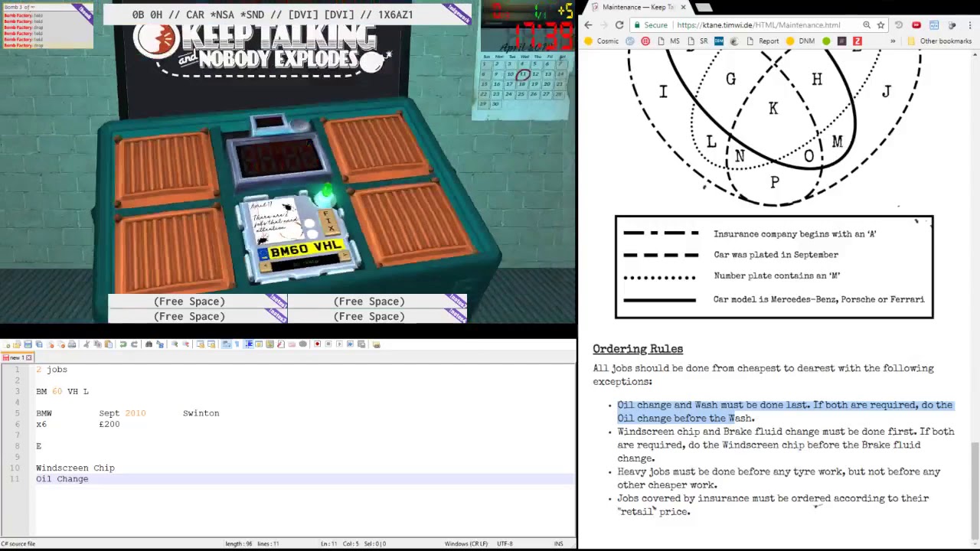Click the Print icon in Notepad++ toolbar

[72, 344]
